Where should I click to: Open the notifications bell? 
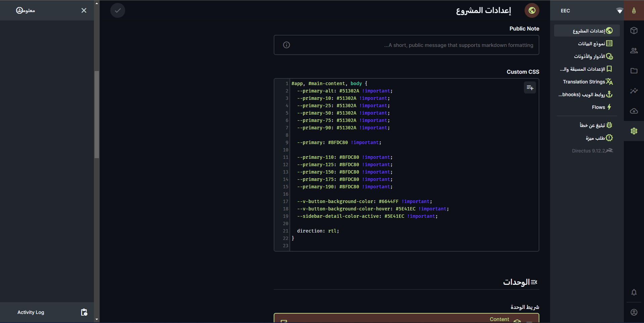coord(634,292)
